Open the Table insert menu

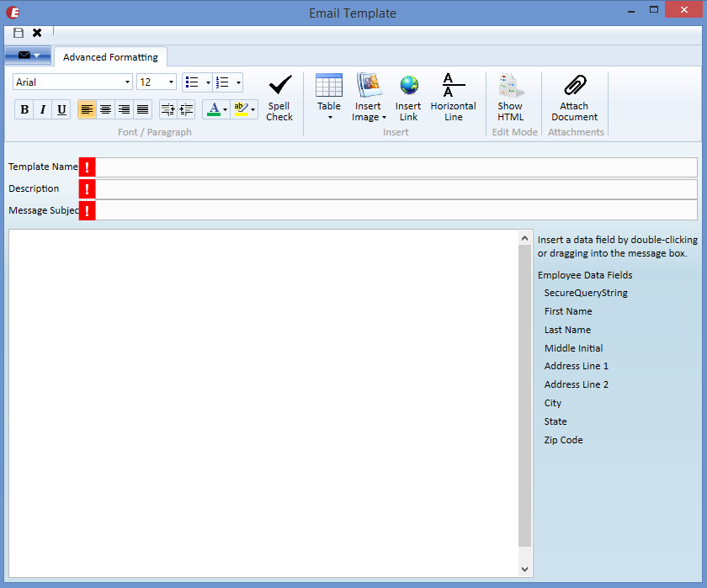pos(329,97)
